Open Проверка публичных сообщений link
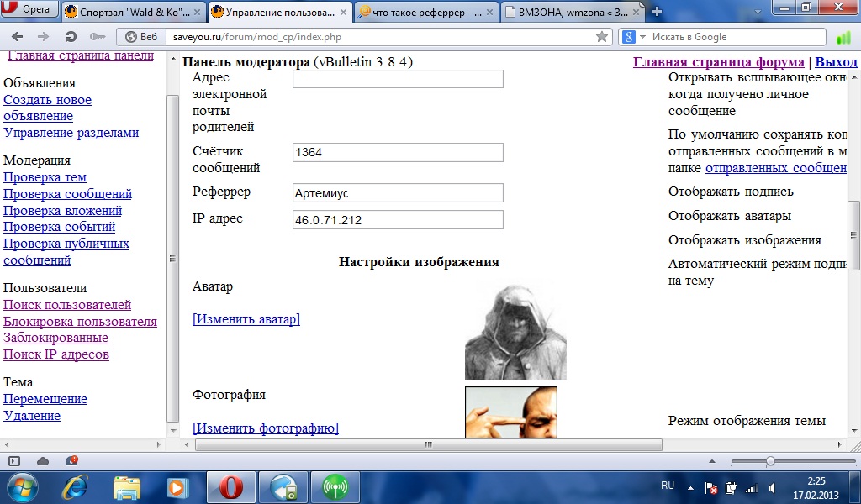The image size is (861, 504). pyautogui.click(x=66, y=252)
